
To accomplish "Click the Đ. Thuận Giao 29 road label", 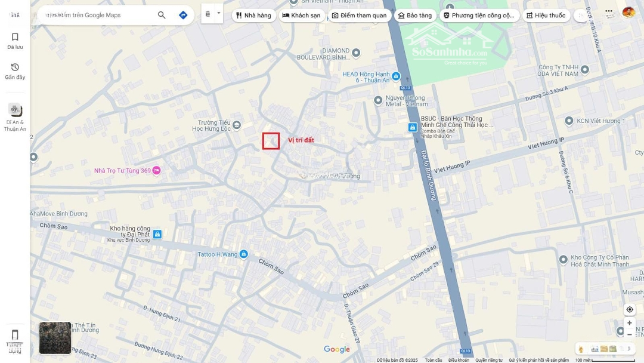I will pos(352,324).
